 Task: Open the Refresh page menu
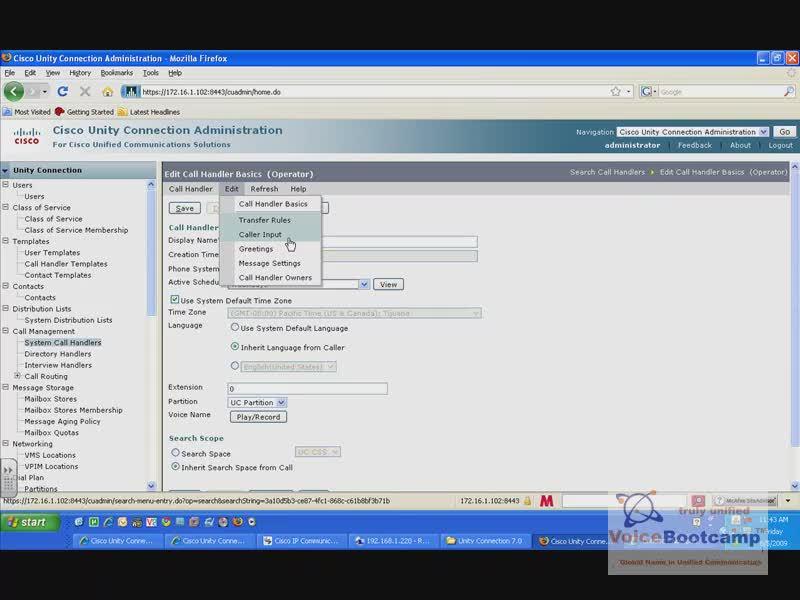pos(264,189)
